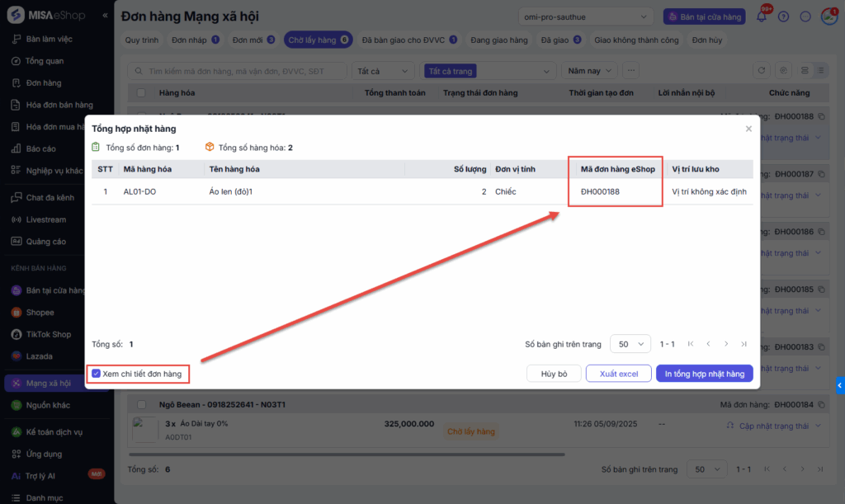Image resolution: width=845 pixels, height=504 pixels.
Task: Open Trợ lý AI
Action: coord(40,476)
